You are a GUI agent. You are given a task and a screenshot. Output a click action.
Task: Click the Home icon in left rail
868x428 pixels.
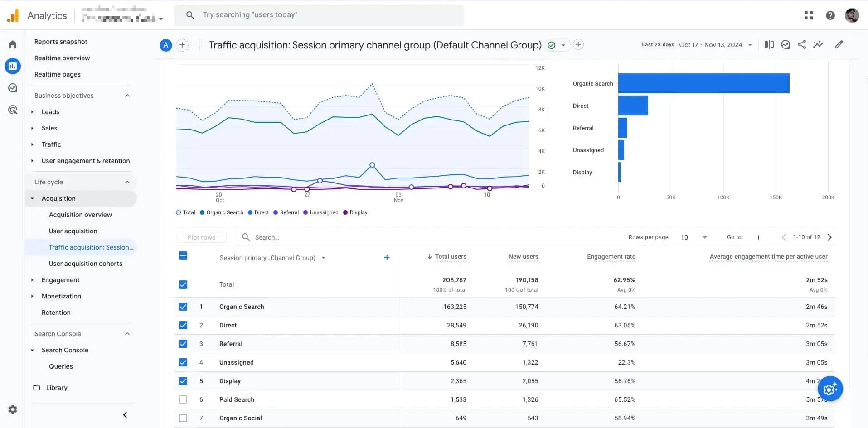point(13,44)
